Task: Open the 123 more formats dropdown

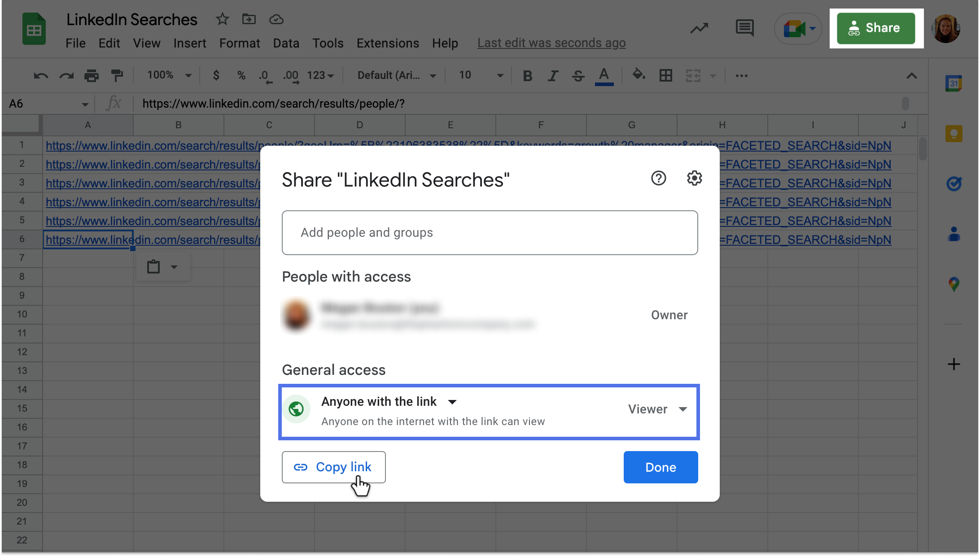Action: point(320,75)
